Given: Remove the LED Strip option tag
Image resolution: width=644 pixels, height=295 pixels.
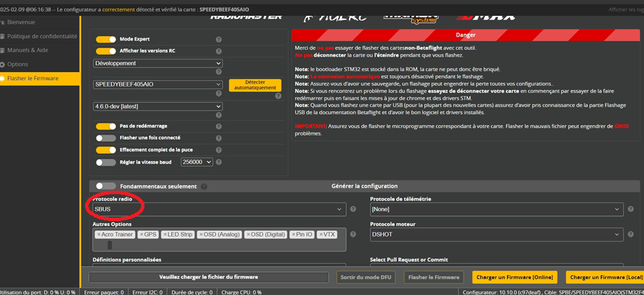Looking at the screenshot, I should (164, 235).
